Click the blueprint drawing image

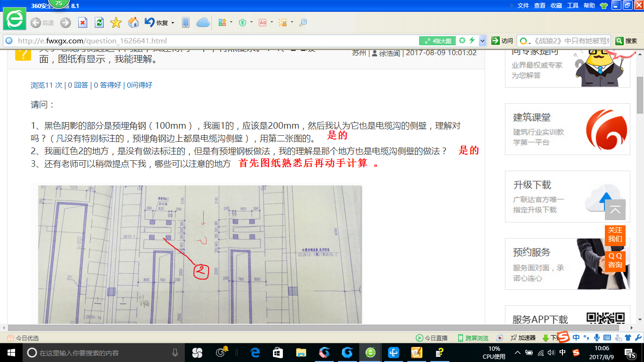click(199, 254)
